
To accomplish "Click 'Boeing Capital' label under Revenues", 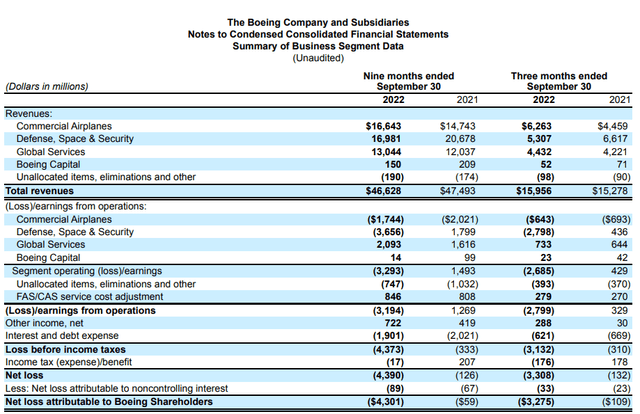I will click(48, 165).
